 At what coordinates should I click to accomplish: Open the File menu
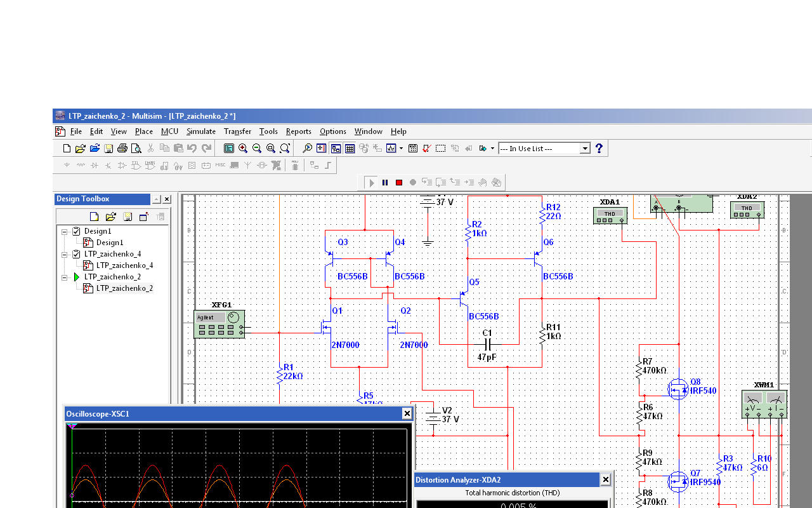[x=76, y=131]
